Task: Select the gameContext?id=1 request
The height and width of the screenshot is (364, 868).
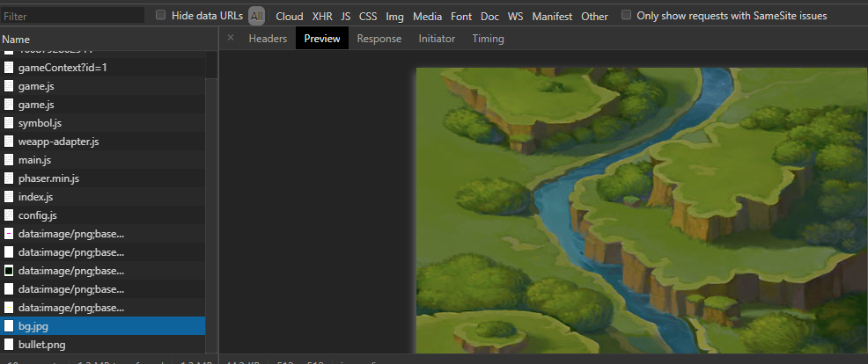Action: 102,68
